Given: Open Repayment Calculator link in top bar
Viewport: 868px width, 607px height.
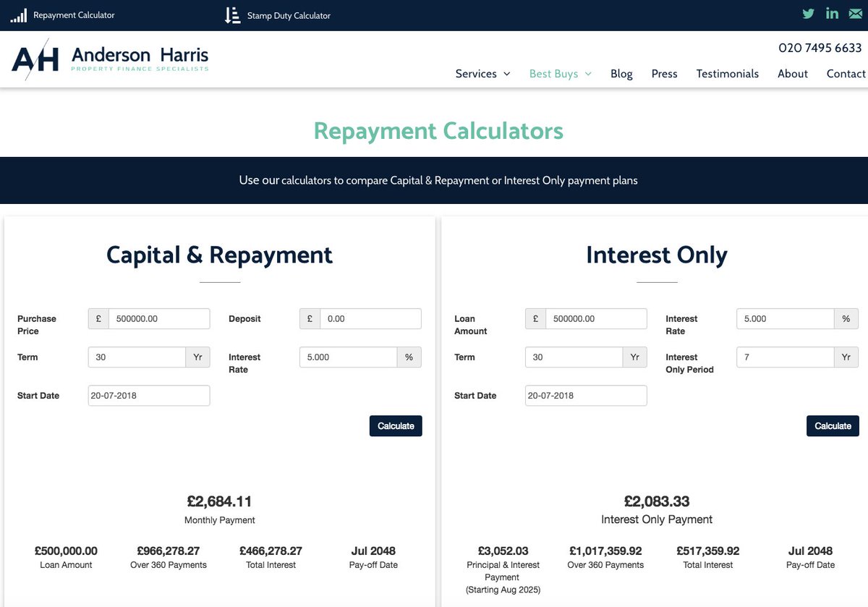Looking at the screenshot, I should click(74, 15).
